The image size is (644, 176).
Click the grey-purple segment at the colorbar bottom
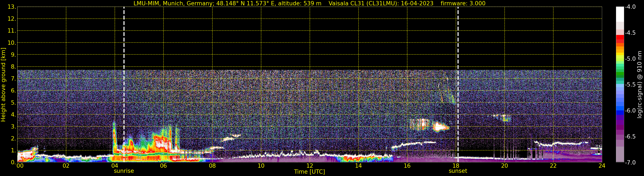620,154
